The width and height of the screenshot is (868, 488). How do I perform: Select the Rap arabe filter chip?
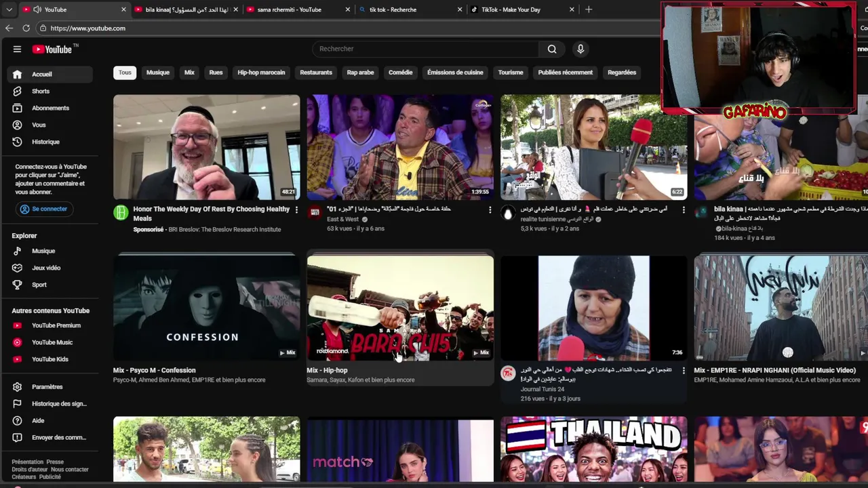[360, 73]
